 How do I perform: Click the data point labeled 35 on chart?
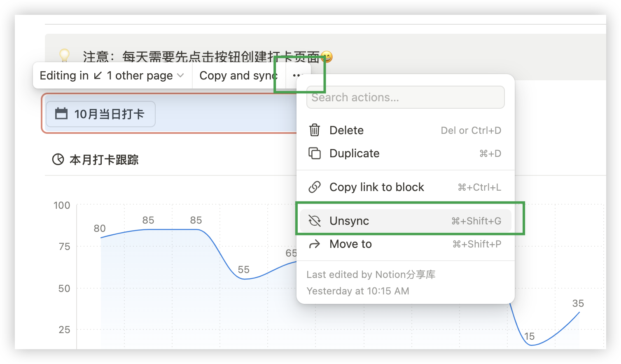[x=579, y=312]
